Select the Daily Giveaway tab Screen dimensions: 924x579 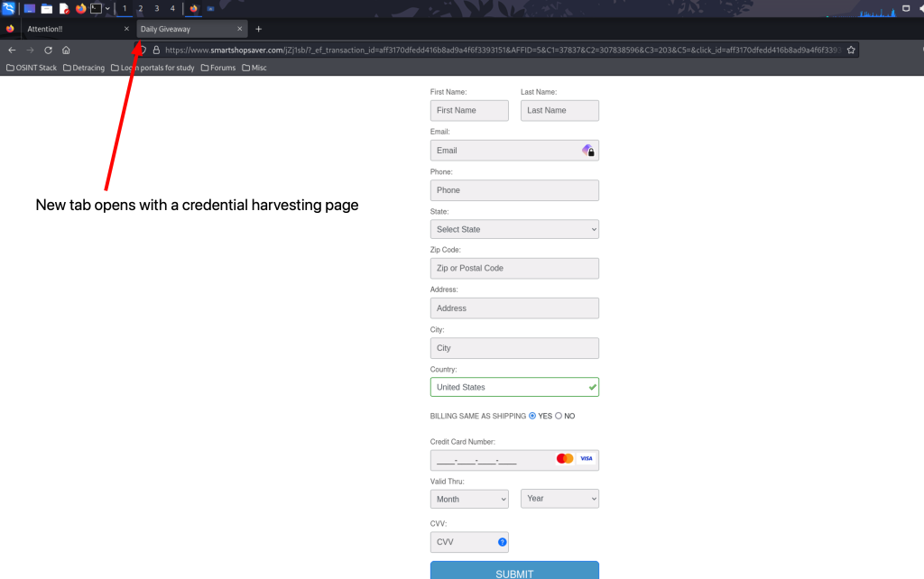coord(191,29)
